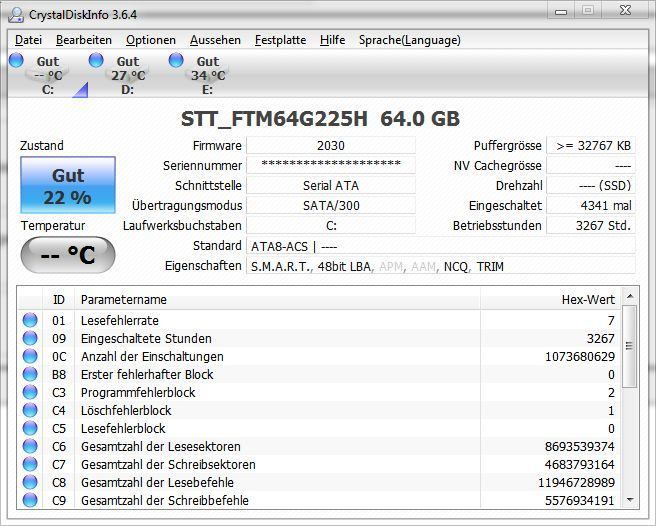The height and width of the screenshot is (526, 656).
Task: Select the Programmfehlerblock row name
Action: [138, 393]
